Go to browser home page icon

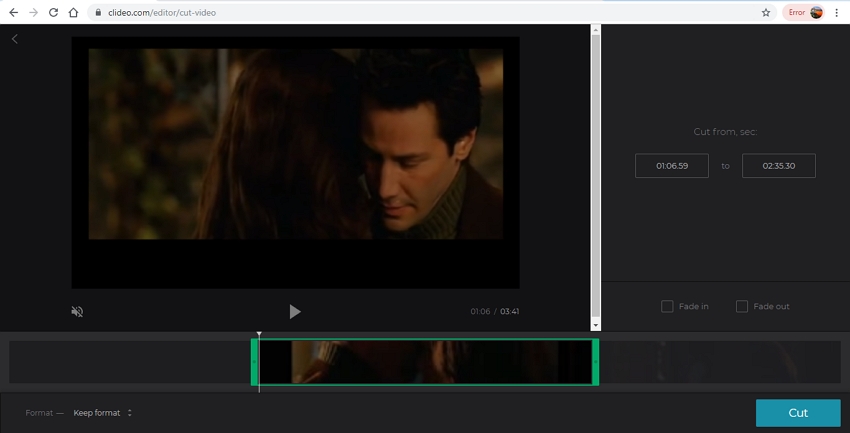pyautogui.click(x=73, y=13)
